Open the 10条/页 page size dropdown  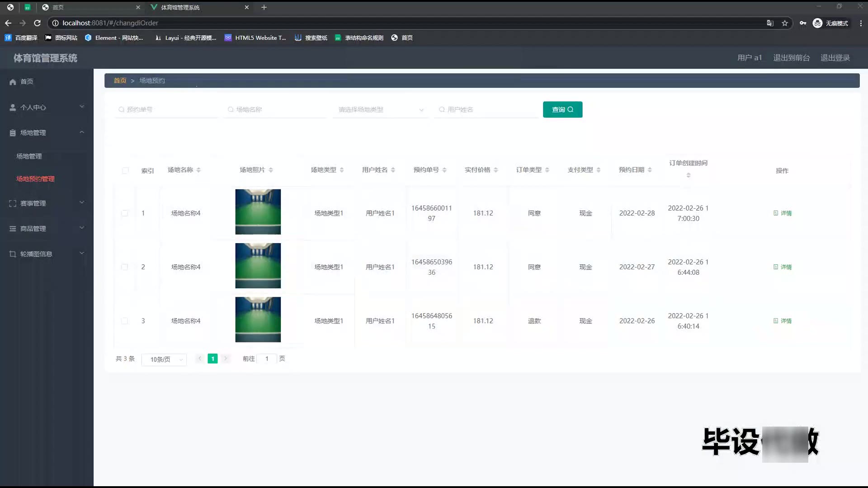[164, 359]
